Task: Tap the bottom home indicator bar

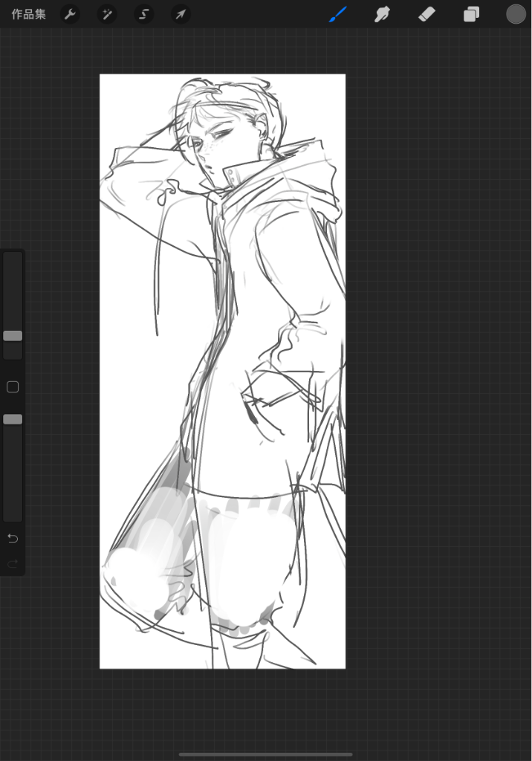Action: pos(265,755)
